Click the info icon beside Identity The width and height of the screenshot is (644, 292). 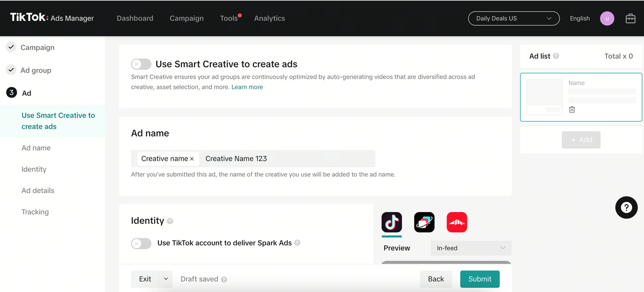click(x=170, y=221)
